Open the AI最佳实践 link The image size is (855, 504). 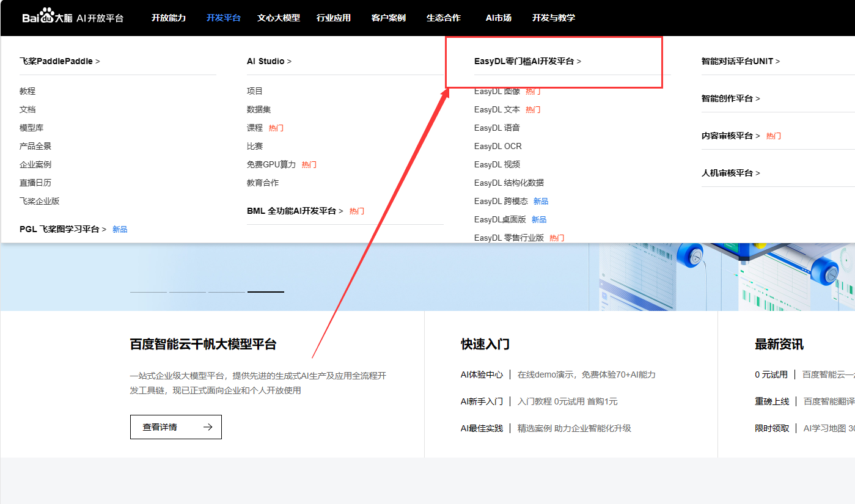(x=482, y=428)
